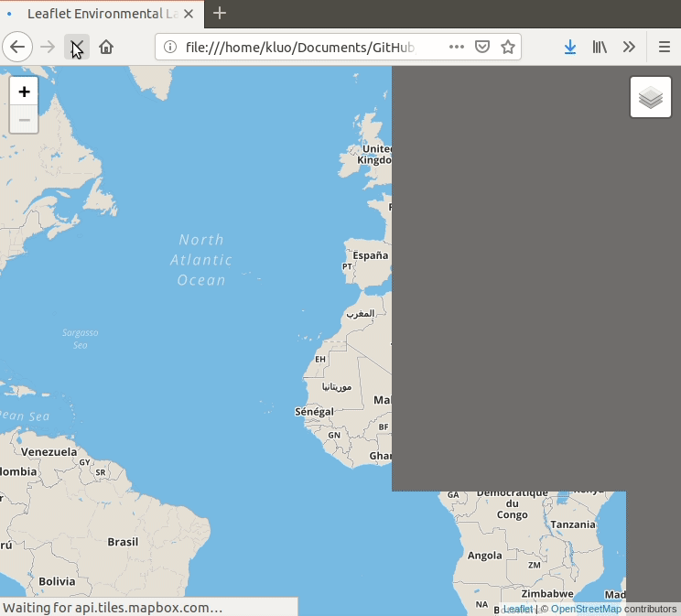Open the OpenStreetMap attribution link

[586, 609]
